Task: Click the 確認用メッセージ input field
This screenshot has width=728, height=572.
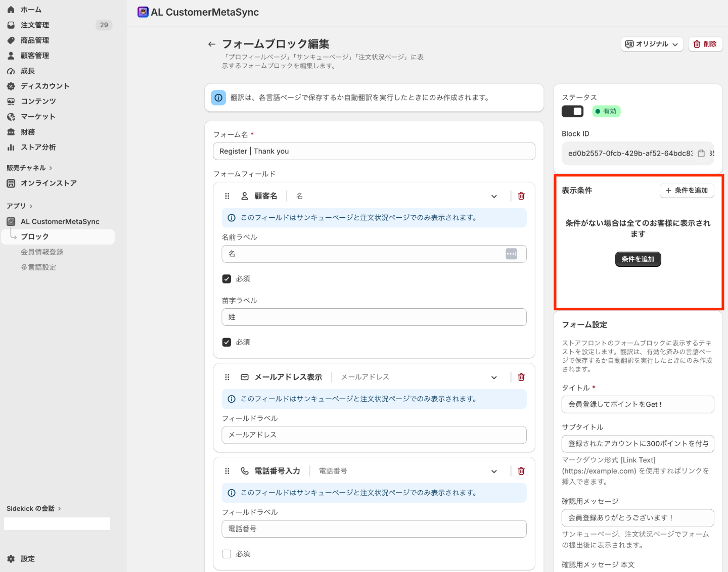Action: (x=638, y=518)
